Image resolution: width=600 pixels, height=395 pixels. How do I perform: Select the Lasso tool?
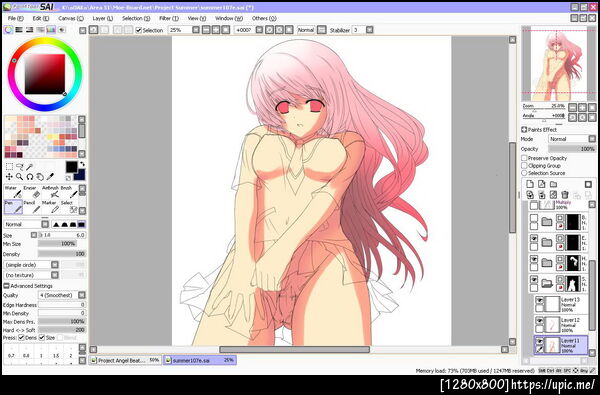tap(19, 166)
